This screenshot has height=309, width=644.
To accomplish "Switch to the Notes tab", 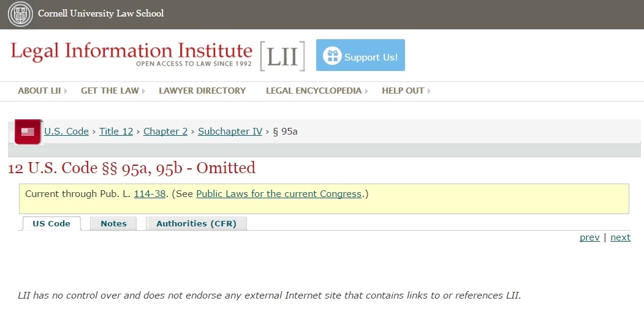I will (x=113, y=223).
